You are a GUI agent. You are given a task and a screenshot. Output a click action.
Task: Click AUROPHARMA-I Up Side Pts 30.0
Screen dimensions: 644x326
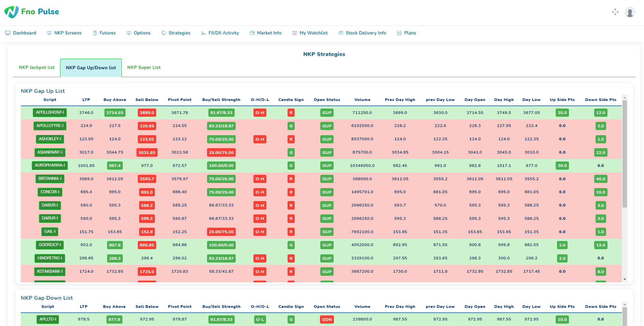point(562,166)
